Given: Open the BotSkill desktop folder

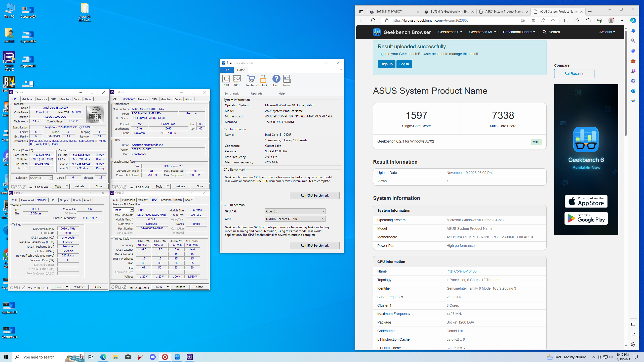Looking at the screenshot, I should [9, 35].
